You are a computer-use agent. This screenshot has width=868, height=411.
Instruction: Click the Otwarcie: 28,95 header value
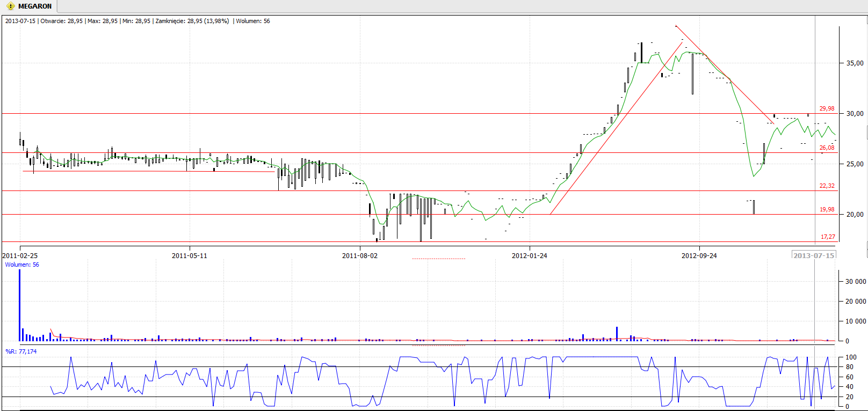[x=62, y=21]
